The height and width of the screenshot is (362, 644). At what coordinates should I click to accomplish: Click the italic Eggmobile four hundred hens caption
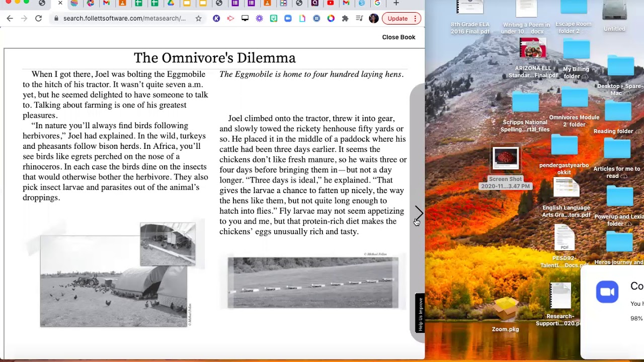[x=311, y=74]
